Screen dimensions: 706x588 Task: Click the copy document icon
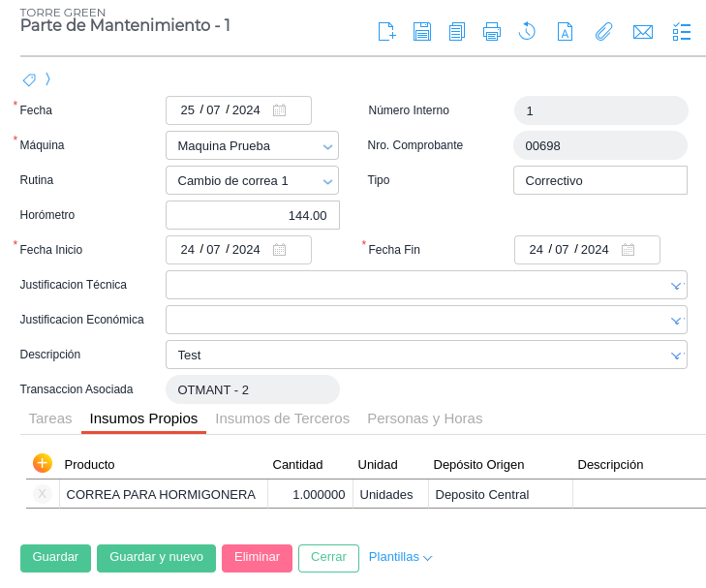point(457,32)
